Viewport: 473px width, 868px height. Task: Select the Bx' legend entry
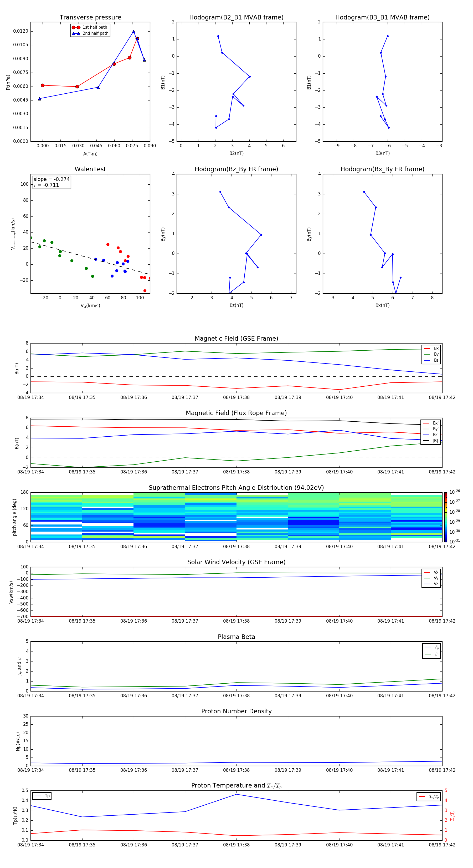(x=431, y=423)
